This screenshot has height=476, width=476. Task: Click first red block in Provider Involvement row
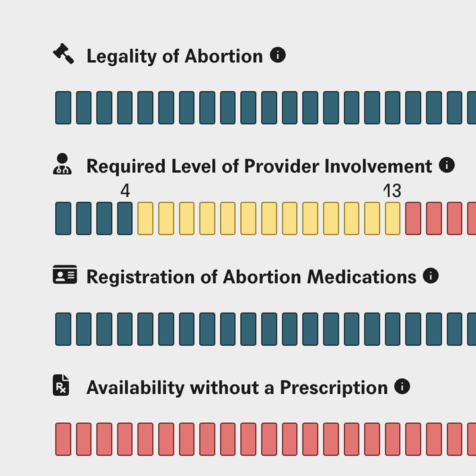(x=413, y=218)
